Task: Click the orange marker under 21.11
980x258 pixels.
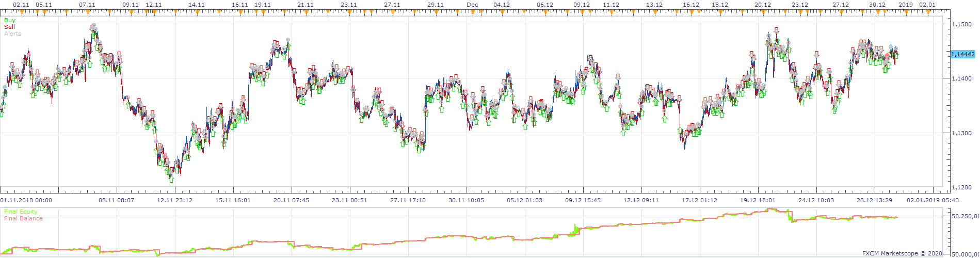Action: click(x=306, y=12)
